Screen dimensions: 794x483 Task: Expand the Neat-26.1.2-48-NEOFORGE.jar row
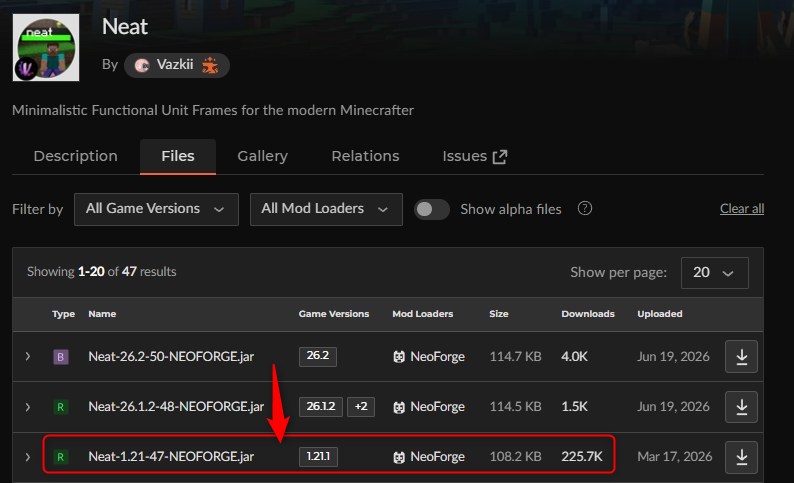coord(28,407)
